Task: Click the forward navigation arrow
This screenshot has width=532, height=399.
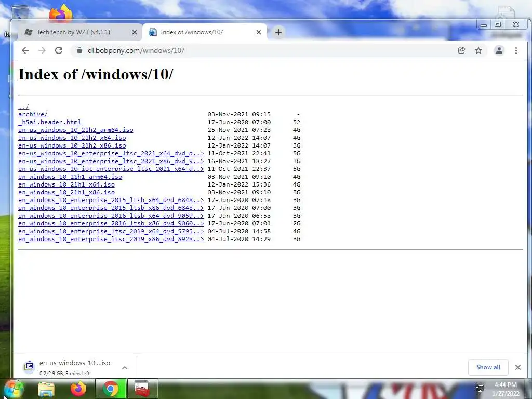Action: (42, 50)
